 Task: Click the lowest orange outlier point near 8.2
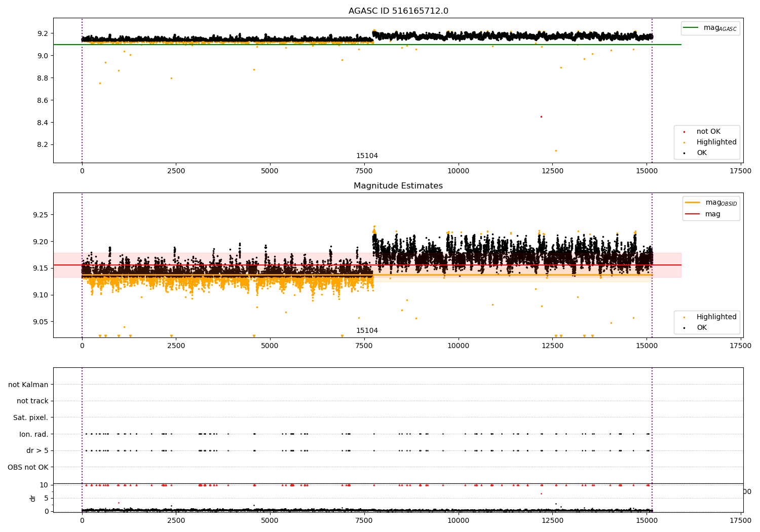coord(556,150)
